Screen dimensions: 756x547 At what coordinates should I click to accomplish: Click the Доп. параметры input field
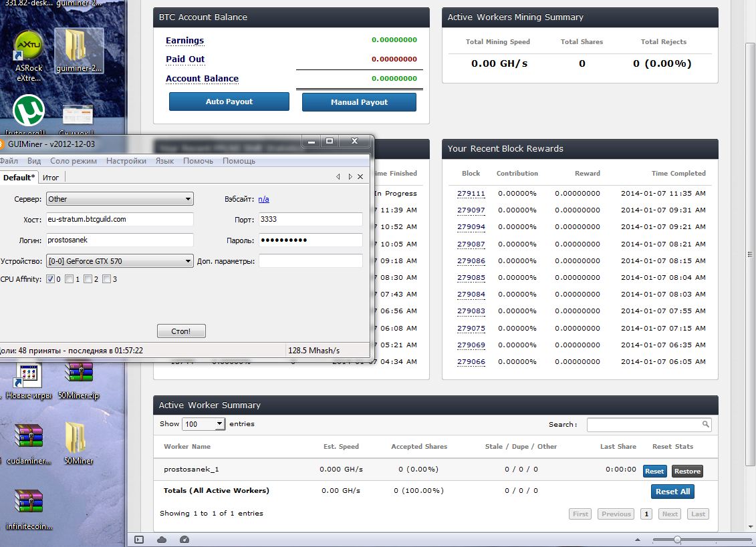coord(311,261)
